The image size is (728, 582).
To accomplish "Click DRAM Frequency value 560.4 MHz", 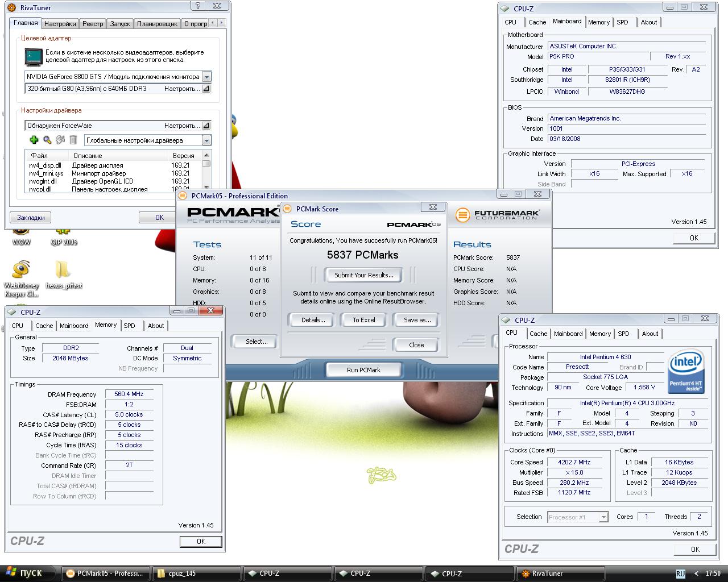I will [129, 394].
